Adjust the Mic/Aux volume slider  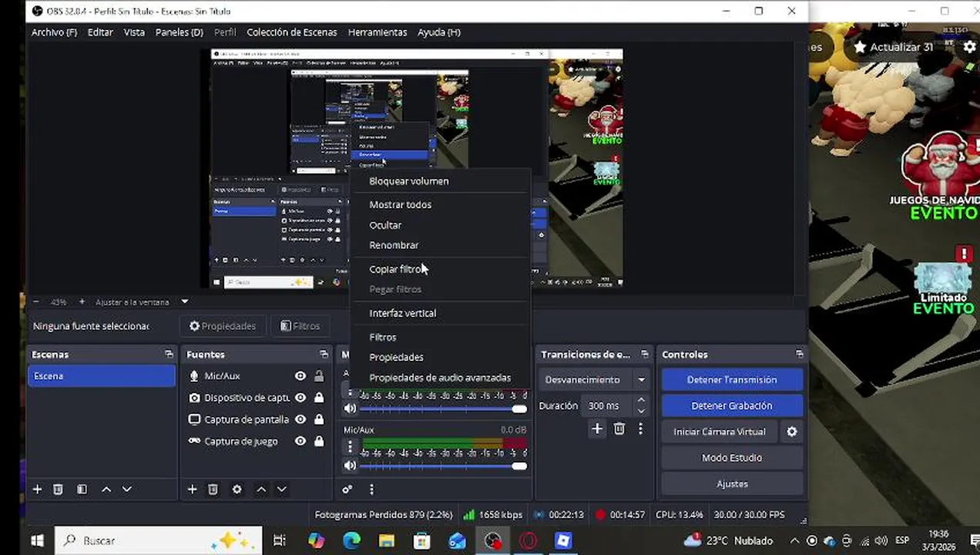(x=443, y=466)
